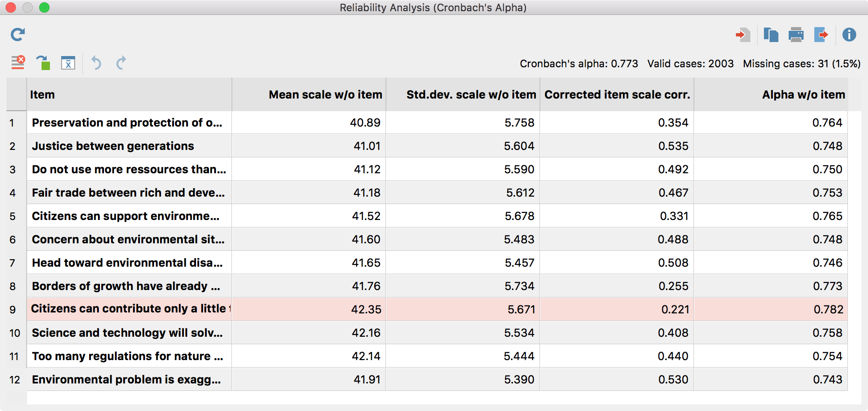Image resolution: width=868 pixels, height=411 pixels.
Task: Click the Cronbach's alpha: 0.773 label
Action: (x=579, y=64)
